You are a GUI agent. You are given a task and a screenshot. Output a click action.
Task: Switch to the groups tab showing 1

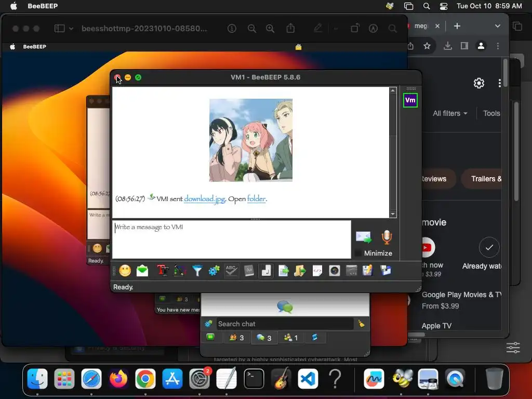point(291,338)
